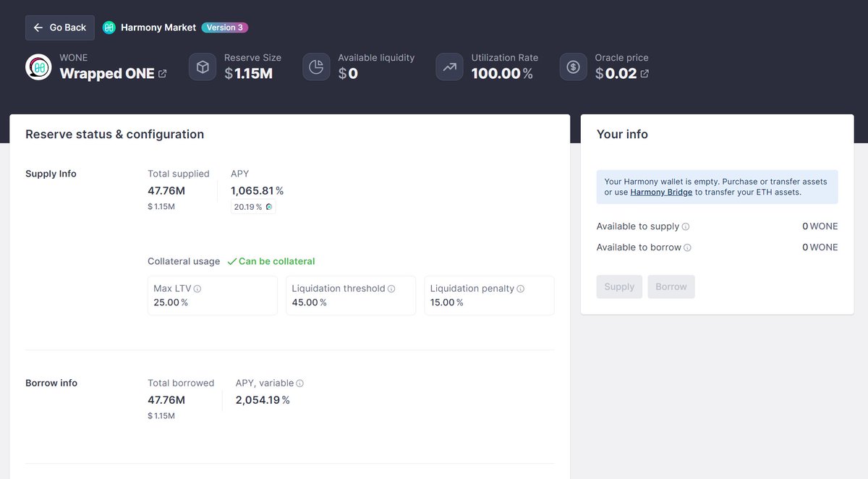868x479 pixels.
Task: Click the Supply button
Action: click(619, 287)
